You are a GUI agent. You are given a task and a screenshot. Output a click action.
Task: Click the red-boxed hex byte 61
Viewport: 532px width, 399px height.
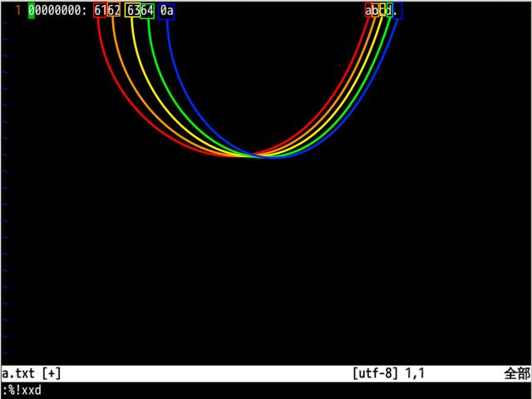coord(100,10)
